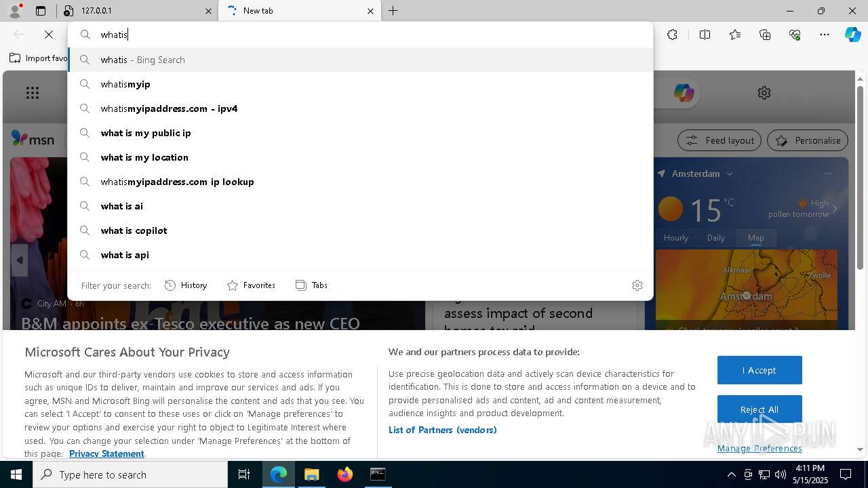Select Hourly weather tab
Screen dimensions: 868x488
tap(676, 238)
